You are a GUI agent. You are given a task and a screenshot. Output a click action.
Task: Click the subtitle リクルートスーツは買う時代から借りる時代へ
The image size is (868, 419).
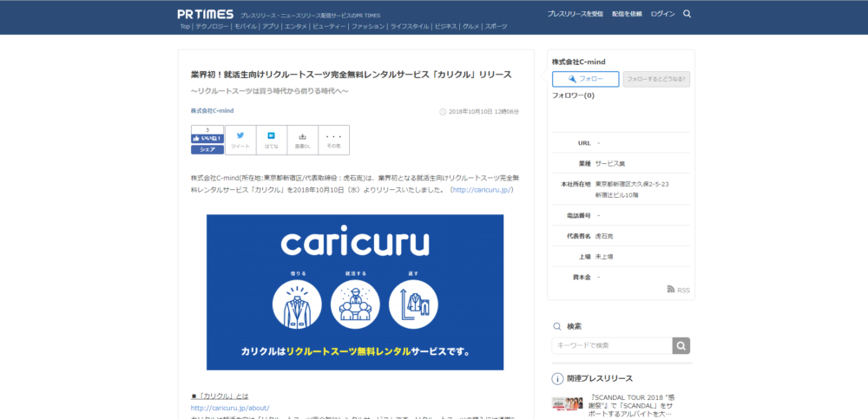(x=270, y=91)
